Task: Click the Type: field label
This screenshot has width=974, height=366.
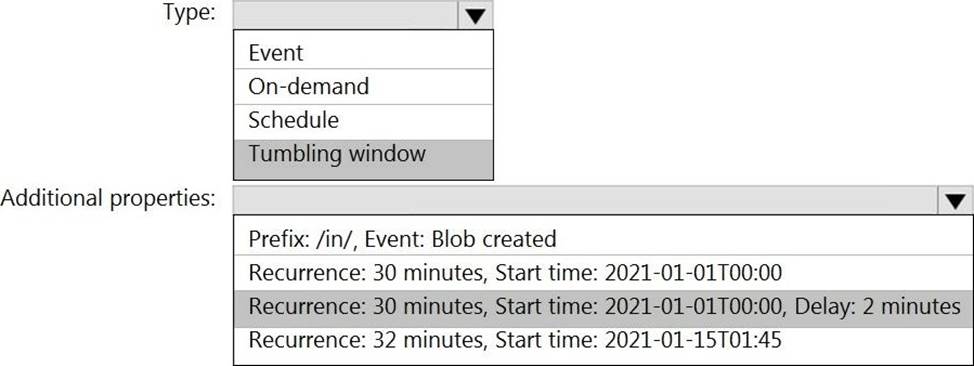Action: tap(189, 12)
